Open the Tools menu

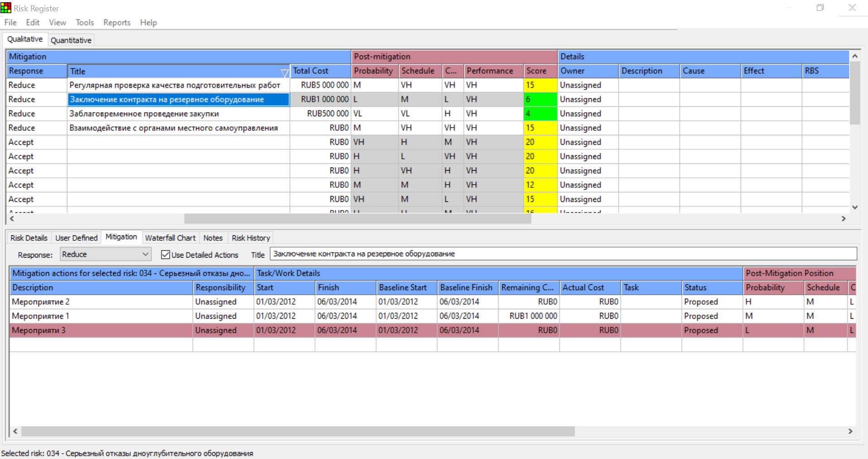[x=85, y=23]
